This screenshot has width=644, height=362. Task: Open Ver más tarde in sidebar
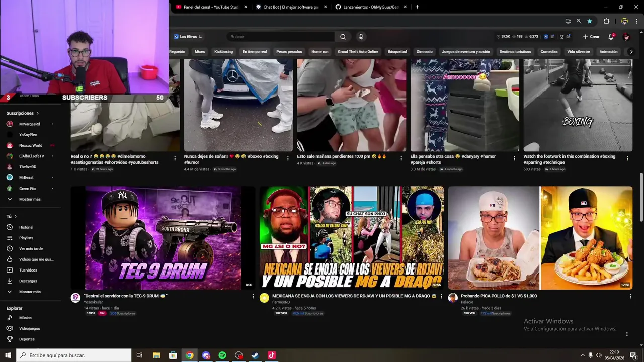click(30, 249)
